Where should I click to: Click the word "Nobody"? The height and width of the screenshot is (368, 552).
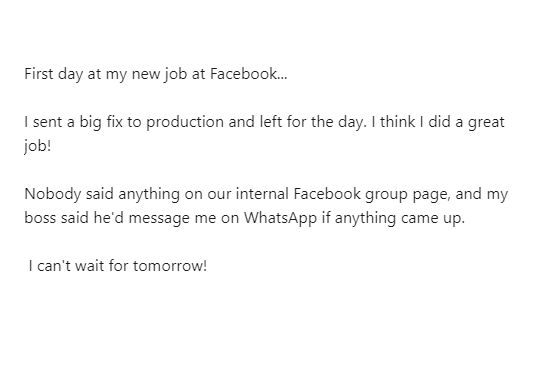(52, 194)
